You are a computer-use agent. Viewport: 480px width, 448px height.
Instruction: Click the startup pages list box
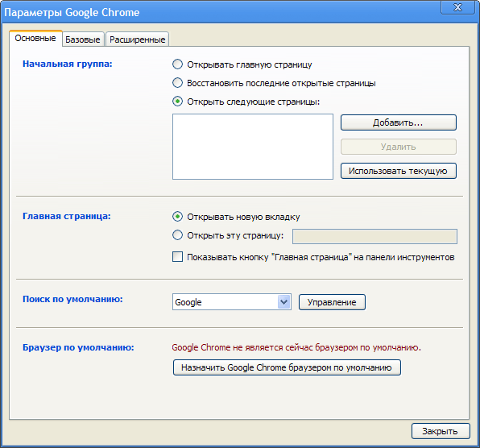253,147
